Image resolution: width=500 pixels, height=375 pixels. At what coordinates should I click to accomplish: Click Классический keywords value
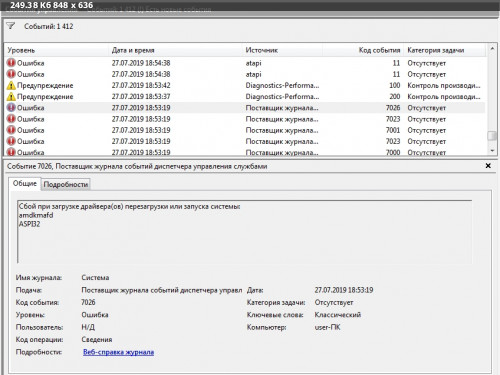338,315
